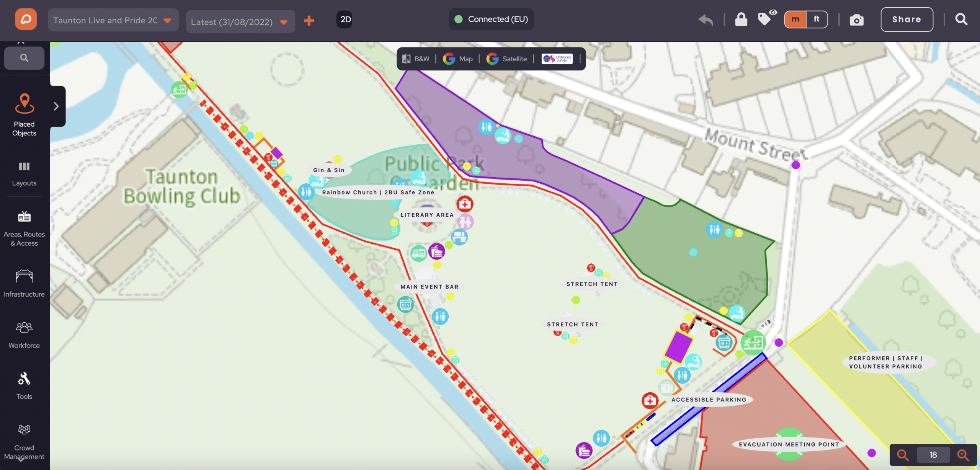The image size is (980, 470).
Task: Click hand wash icon in purple zone
Action: [503, 135]
